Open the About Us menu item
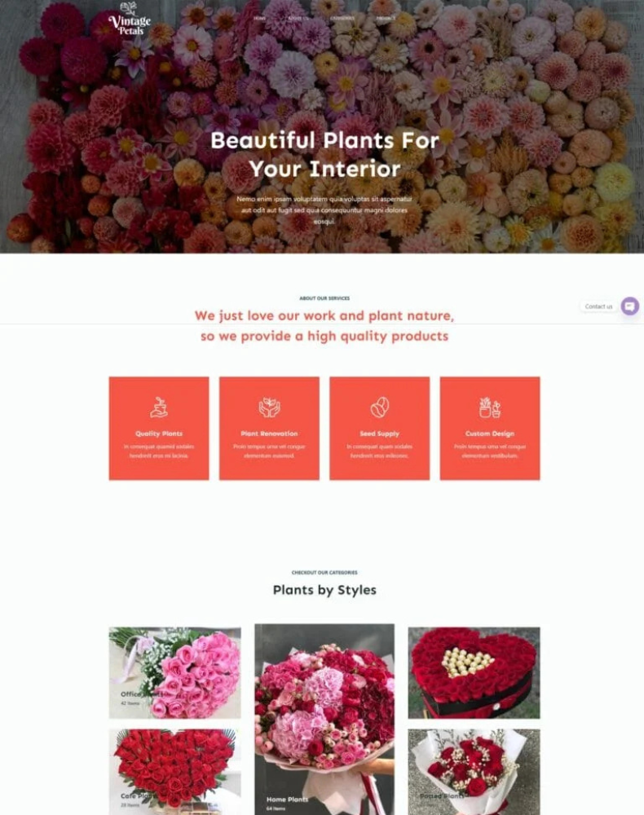The width and height of the screenshot is (644, 815). (298, 18)
